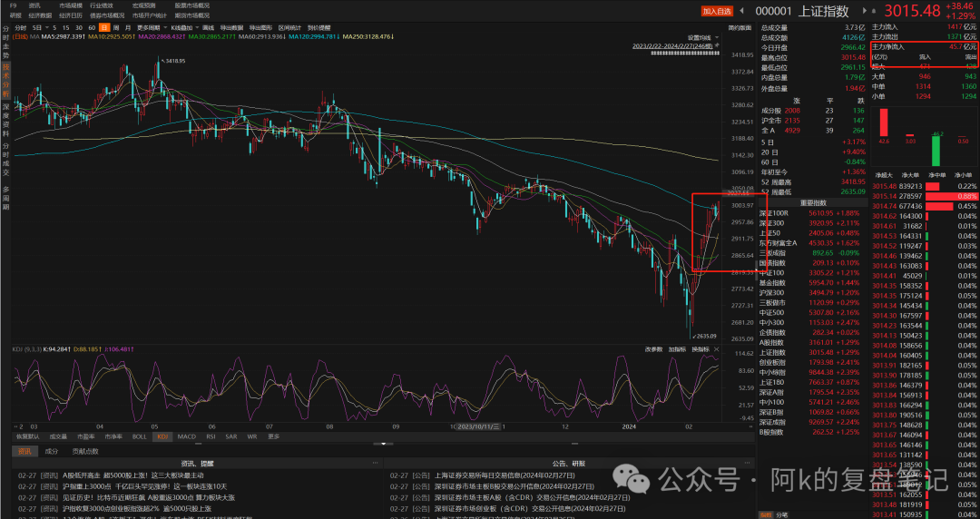Select weekly 周 K-line period
Image resolution: width=980 pixels, height=519 pixels.
coord(116,27)
